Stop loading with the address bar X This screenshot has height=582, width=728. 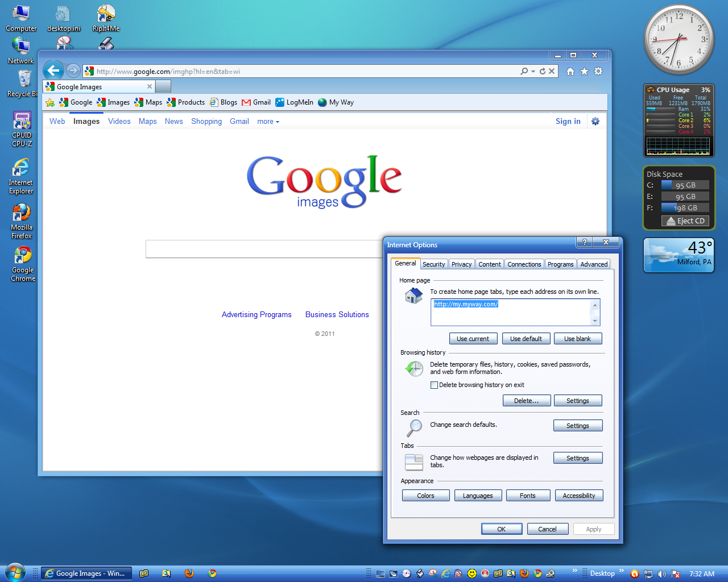[x=552, y=71]
